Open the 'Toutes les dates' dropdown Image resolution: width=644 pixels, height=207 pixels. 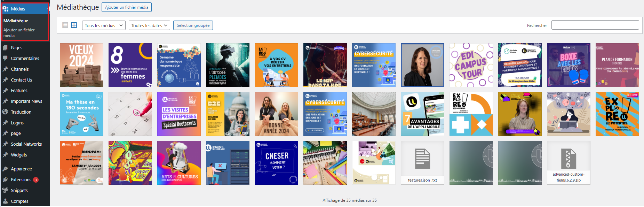coord(149,25)
